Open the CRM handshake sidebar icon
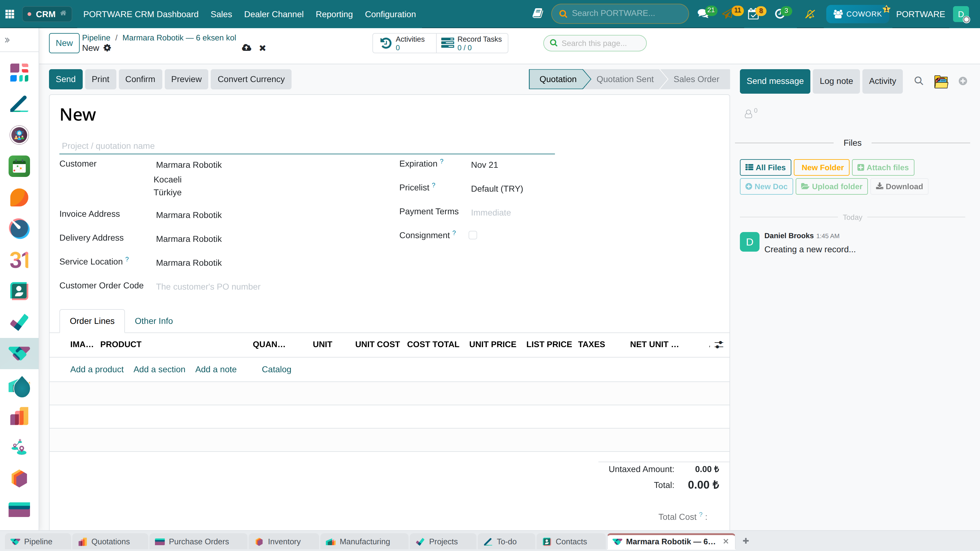Image resolution: width=980 pixels, height=551 pixels. (19, 354)
